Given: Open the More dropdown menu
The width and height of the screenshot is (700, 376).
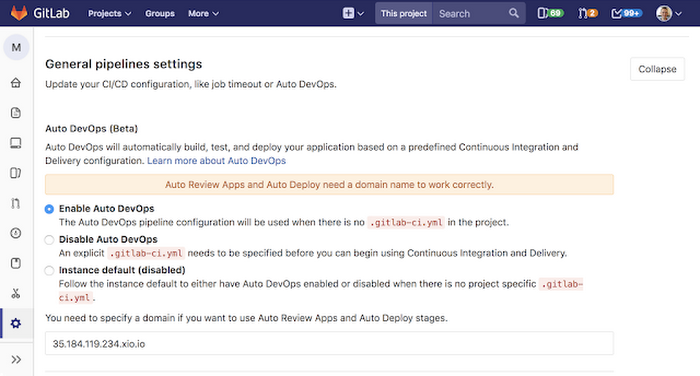Looking at the screenshot, I should (203, 13).
